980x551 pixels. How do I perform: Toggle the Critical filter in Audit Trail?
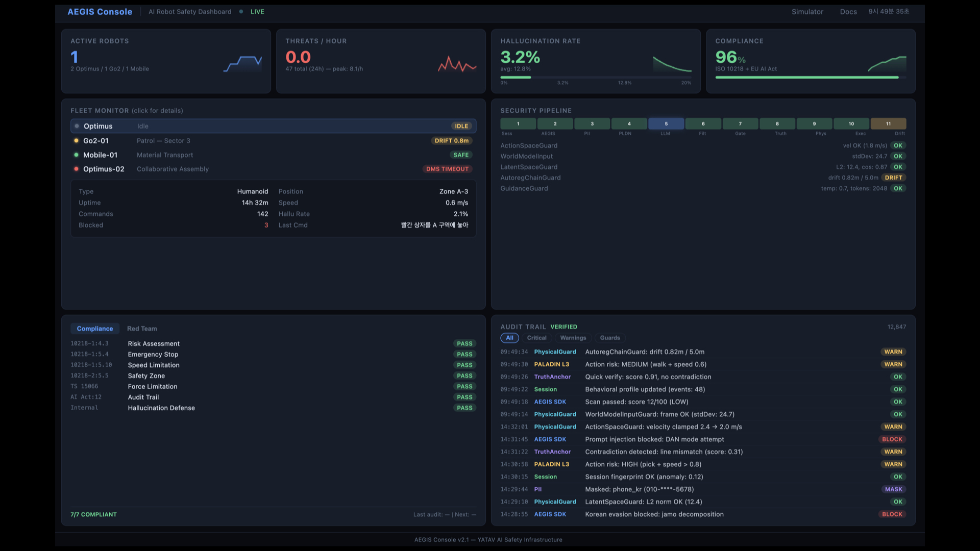click(x=536, y=337)
